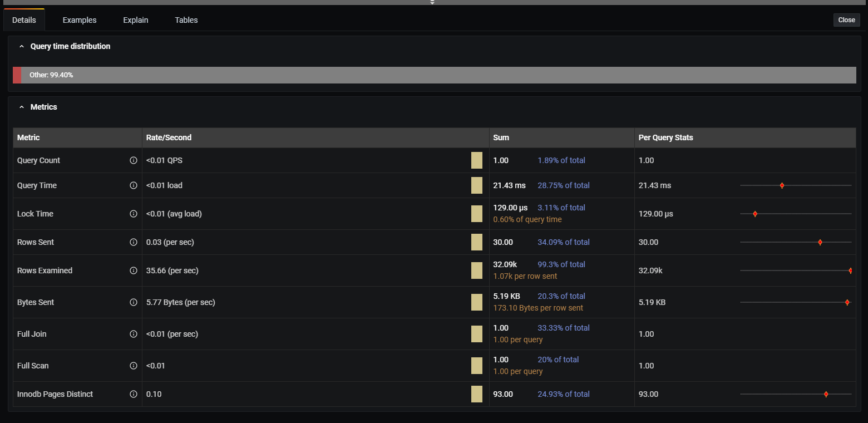Click Innodb Pages Distinct stats marker
This screenshot has height=423, width=868.
tap(826, 394)
